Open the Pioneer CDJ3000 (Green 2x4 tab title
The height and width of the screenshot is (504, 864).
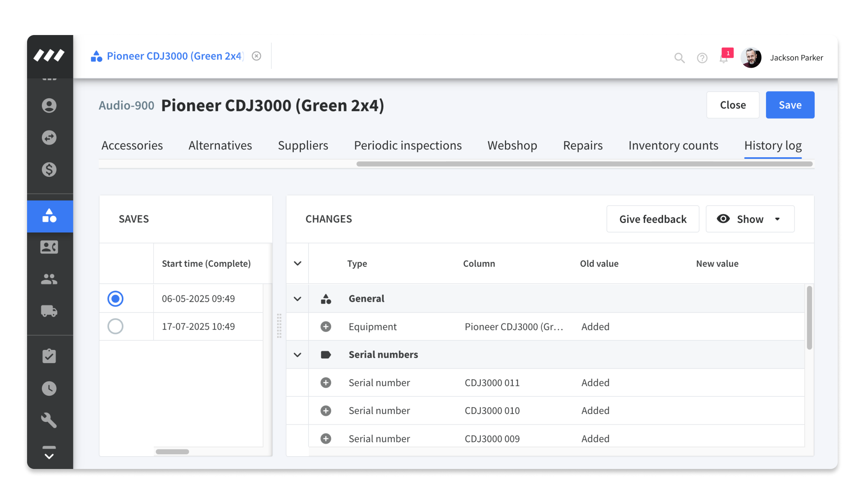pos(174,56)
